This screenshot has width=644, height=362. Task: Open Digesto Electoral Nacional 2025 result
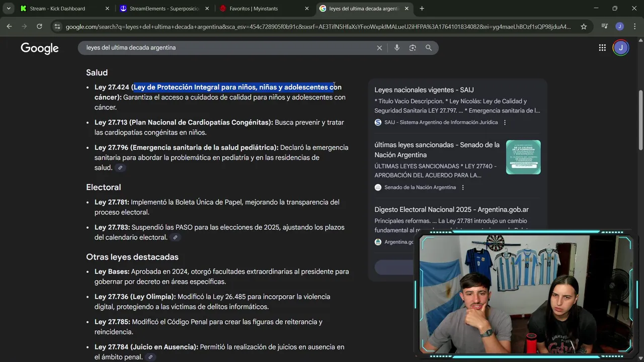(x=451, y=210)
